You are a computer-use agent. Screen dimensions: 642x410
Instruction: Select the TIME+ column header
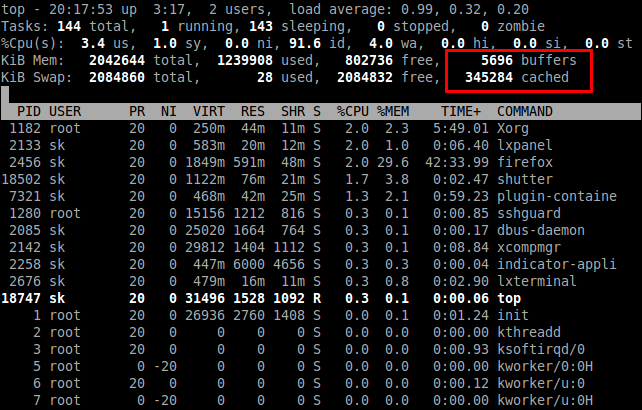tap(461, 111)
